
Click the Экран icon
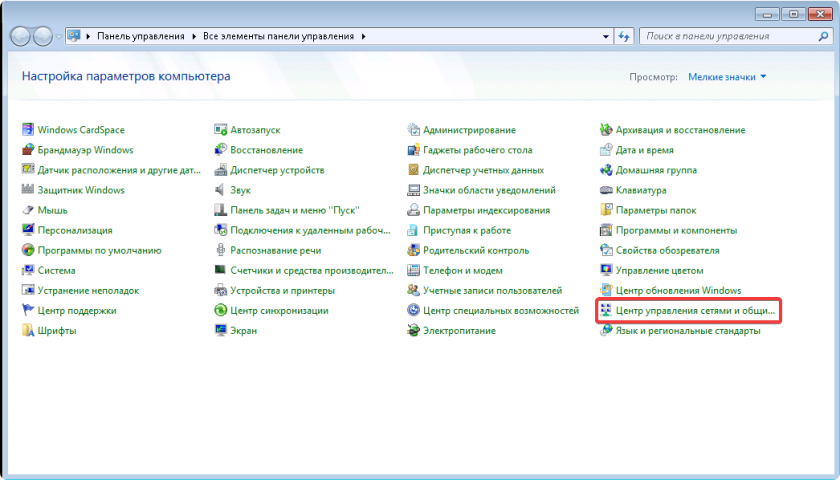click(222, 331)
